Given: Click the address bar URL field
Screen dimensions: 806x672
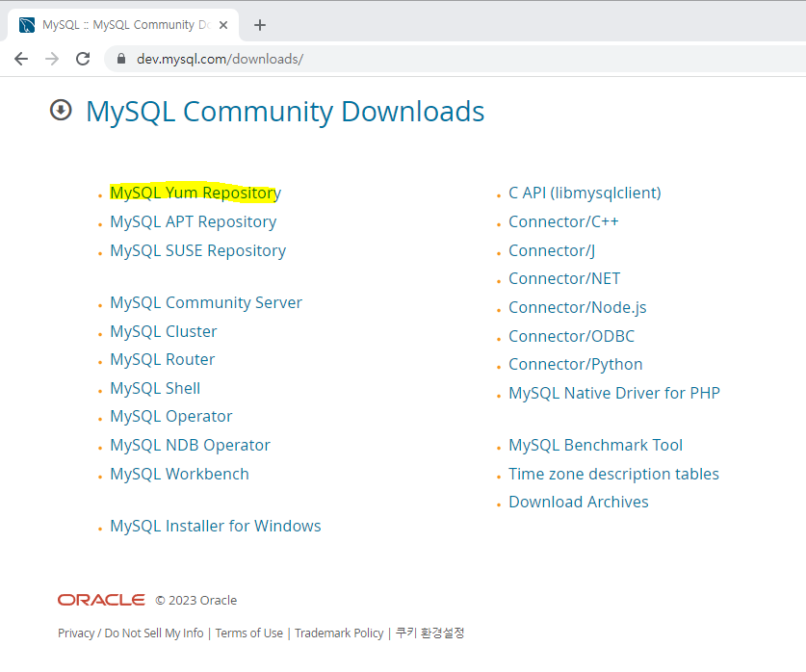Looking at the screenshot, I should [x=453, y=59].
